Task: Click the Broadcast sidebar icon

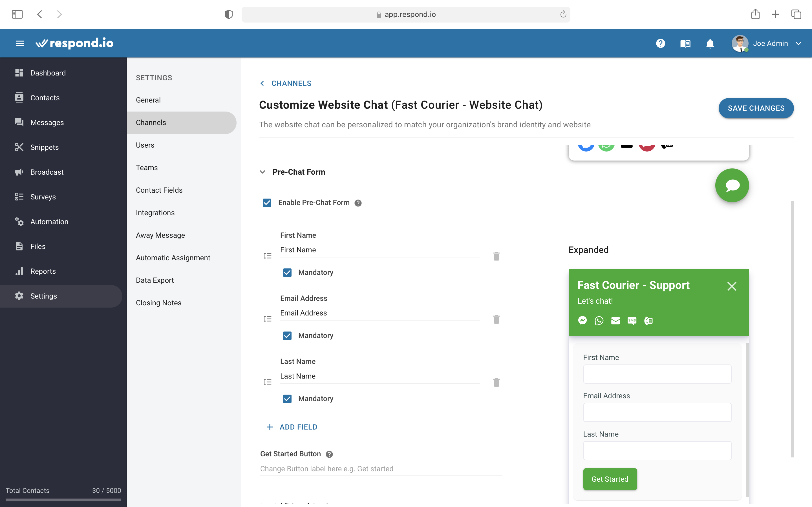Action: (x=19, y=172)
